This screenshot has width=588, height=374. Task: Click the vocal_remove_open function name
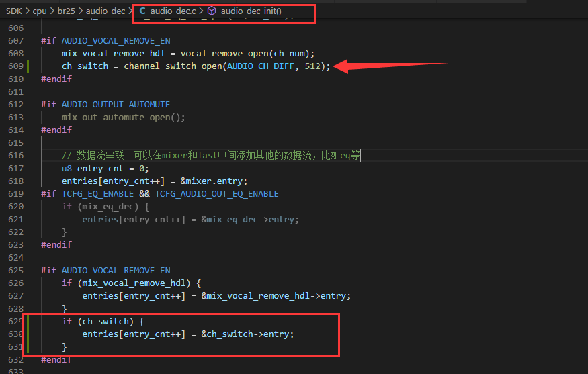[x=224, y=54]
